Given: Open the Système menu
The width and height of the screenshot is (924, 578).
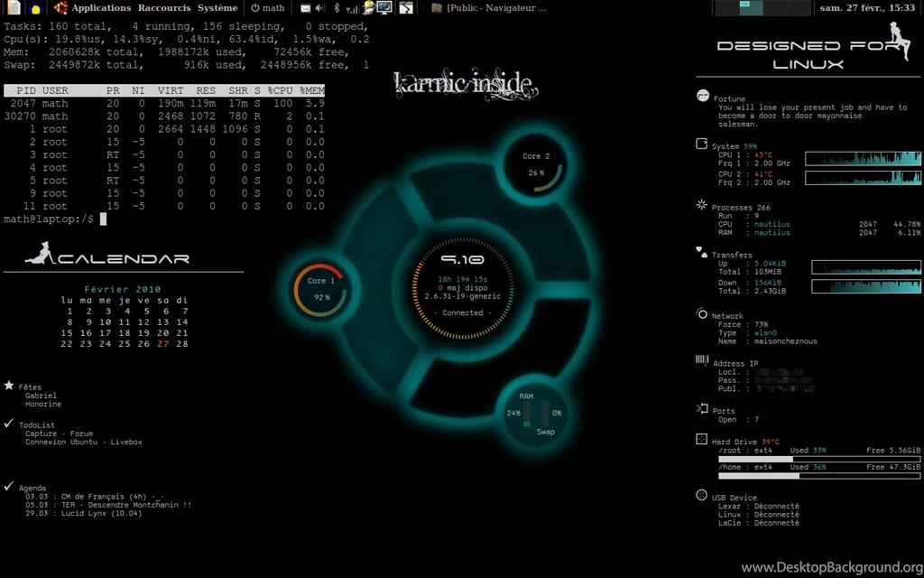Looking at the screenshot, I should (x=217, y=8).
